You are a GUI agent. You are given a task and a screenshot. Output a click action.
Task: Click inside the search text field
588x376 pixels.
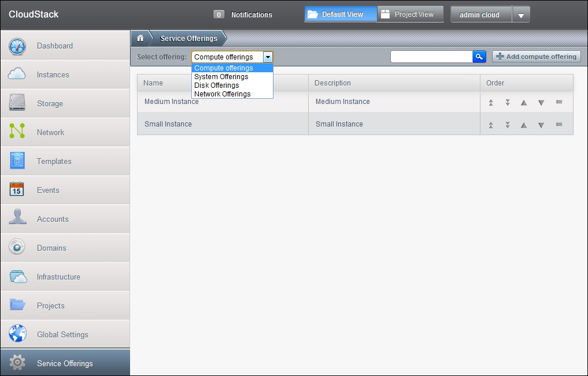click(431, 57)
